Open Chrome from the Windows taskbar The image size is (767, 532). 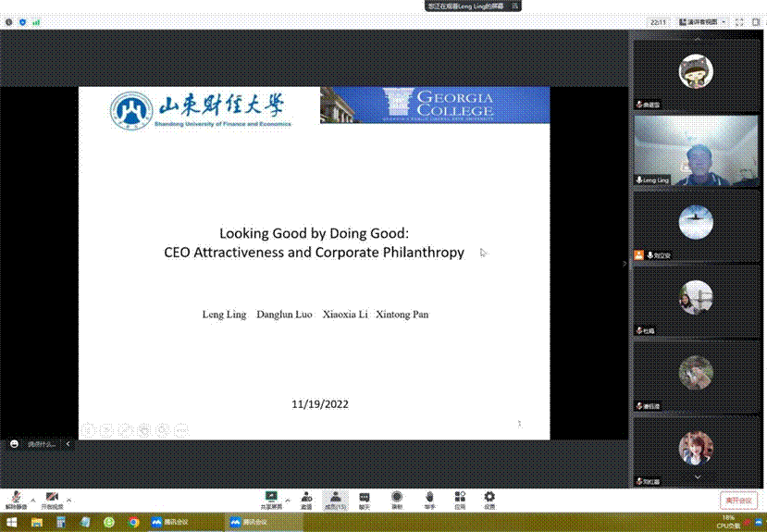click(x=133, y=523)
